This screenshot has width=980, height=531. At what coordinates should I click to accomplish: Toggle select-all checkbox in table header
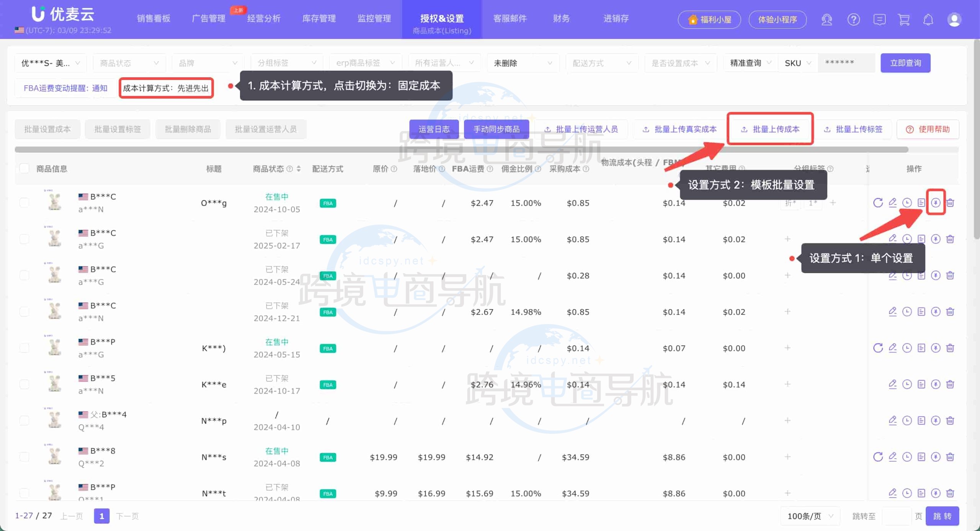point(24,168)
